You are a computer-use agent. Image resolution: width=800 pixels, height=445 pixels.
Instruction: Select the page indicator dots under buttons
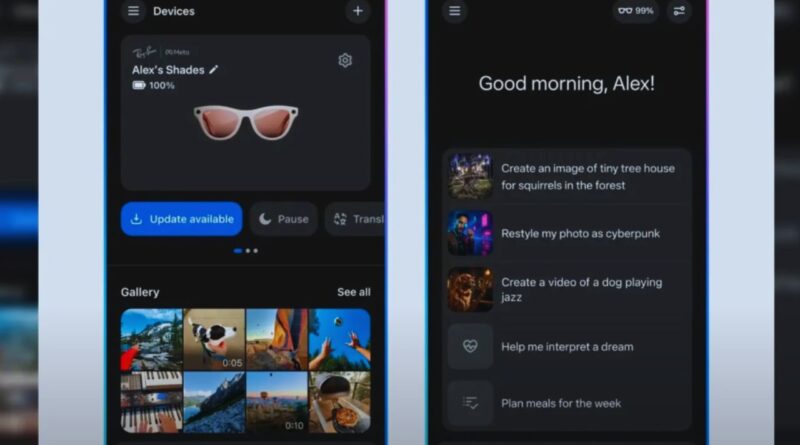coord(246,251)
